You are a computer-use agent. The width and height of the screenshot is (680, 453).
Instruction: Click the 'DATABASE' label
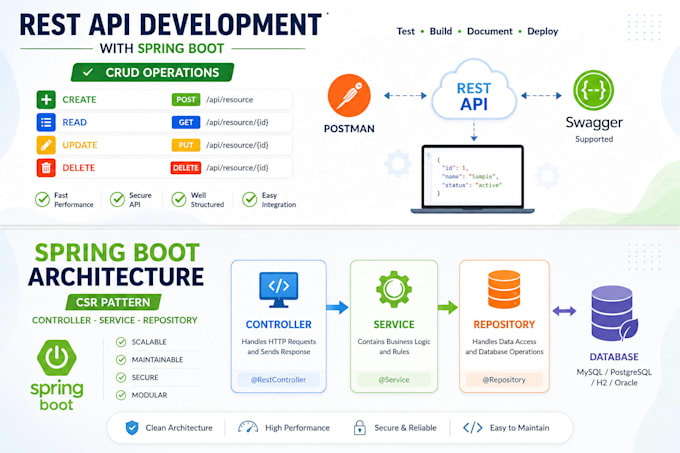614,357
